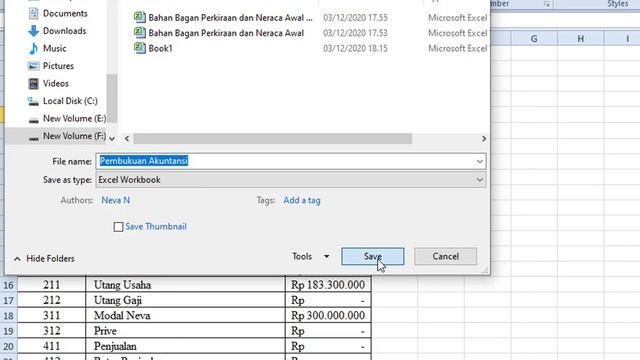Click account code cell 212
The width and height of the screenshot is (640, 360).
[x=51, y=300]
